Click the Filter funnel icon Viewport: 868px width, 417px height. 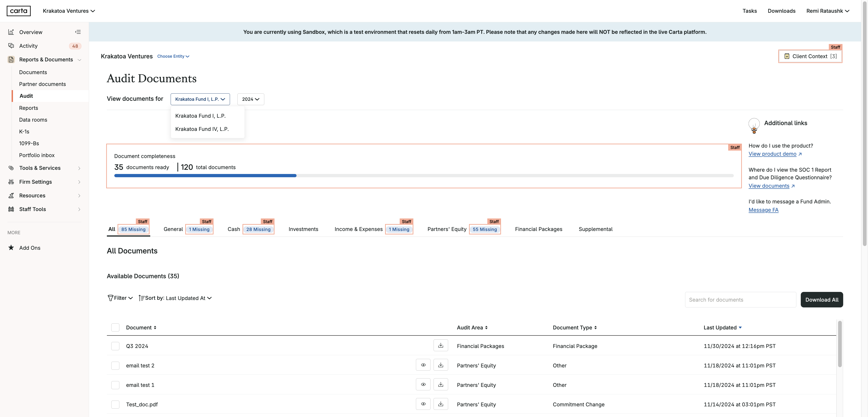[x=110, y=298]
